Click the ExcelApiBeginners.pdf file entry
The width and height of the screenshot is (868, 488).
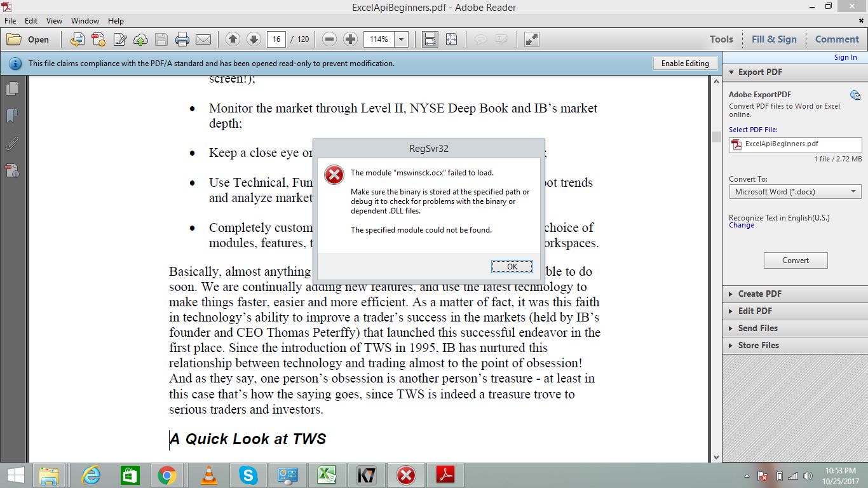pyautogui.click(x=796, y=144)
